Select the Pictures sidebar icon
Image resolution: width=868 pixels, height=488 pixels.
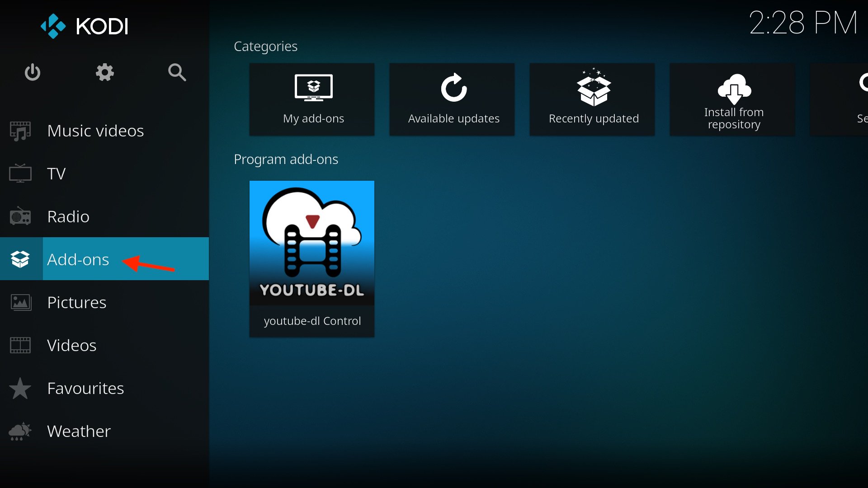[x=20, y=302]
